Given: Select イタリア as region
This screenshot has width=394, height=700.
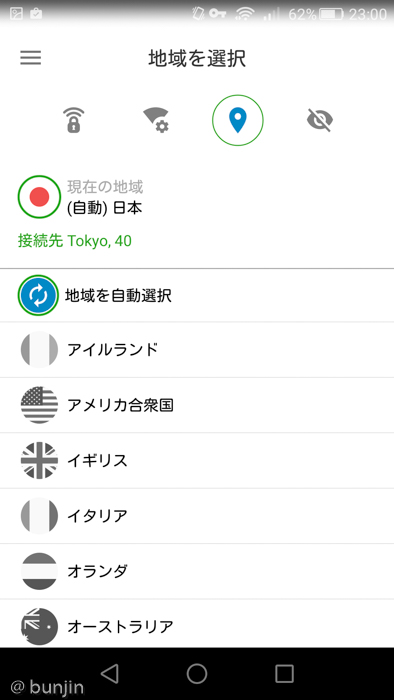Looking at the screenshot, I should pos(197,516).
